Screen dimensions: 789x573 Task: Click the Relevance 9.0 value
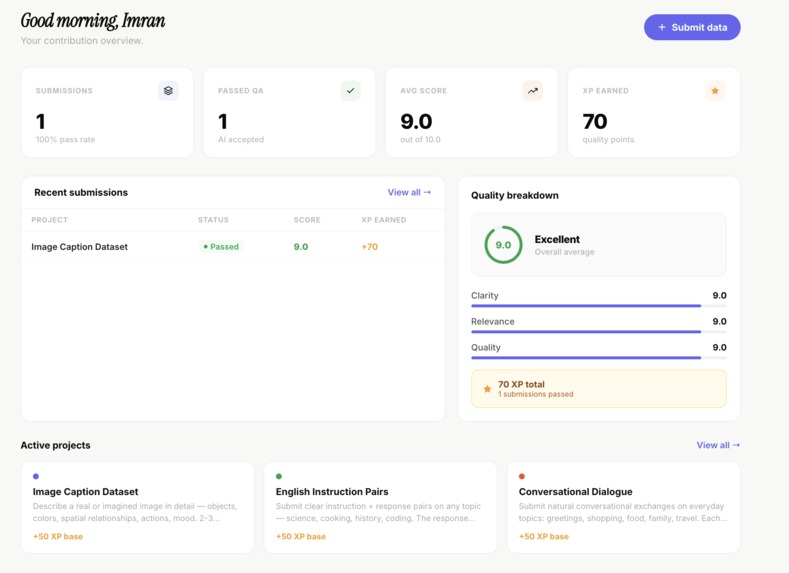719,321
